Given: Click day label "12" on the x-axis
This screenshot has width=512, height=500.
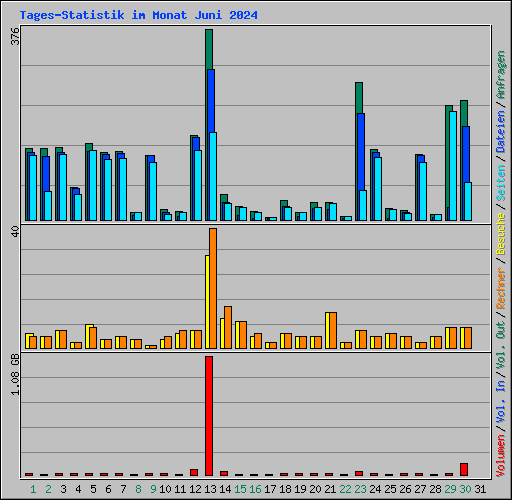Looking at the screenshot, I should click(195, 489).
